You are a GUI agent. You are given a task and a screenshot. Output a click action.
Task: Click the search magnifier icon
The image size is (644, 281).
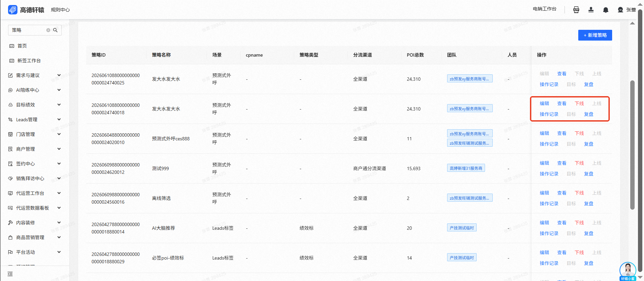coord(55,30)
